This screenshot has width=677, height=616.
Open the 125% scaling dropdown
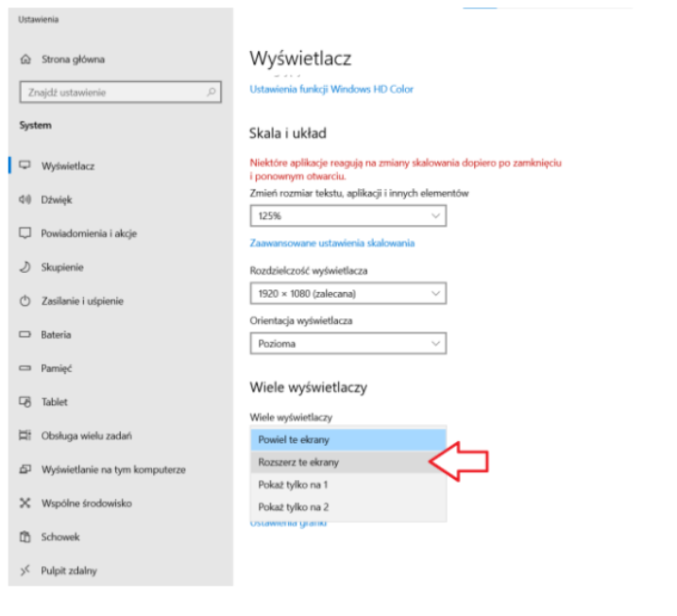click(348, 215)
